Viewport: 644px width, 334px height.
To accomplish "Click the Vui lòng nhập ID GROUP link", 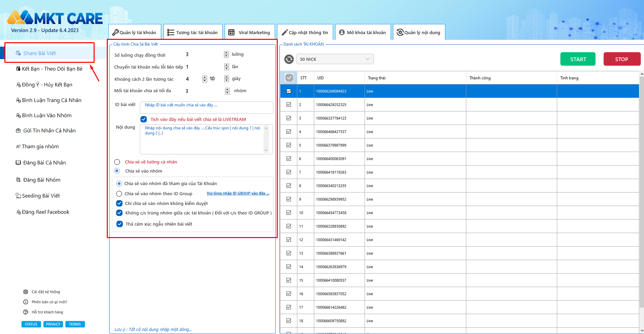I will click(x=238, y=194).
